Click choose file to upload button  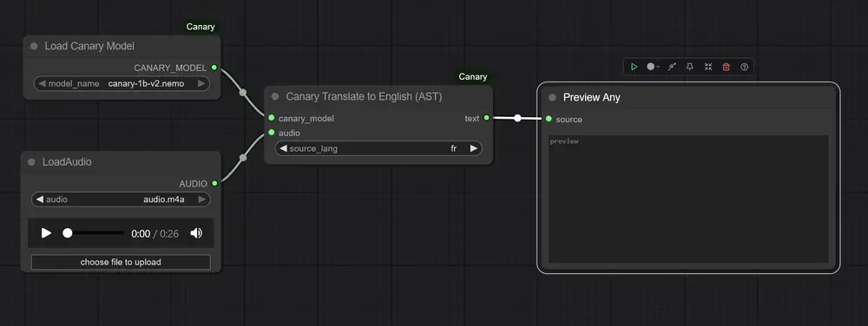point(121,262)
